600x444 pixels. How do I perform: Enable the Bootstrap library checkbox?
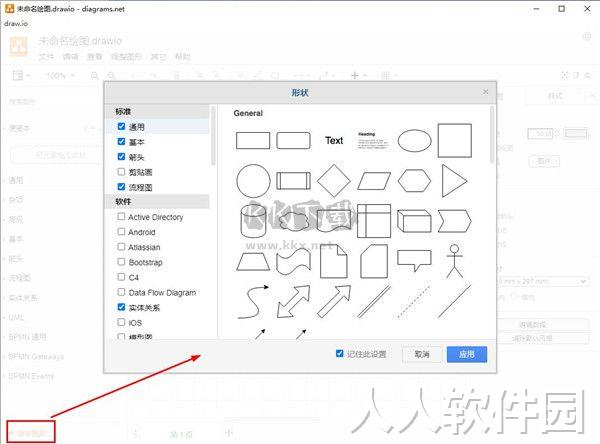coord(121,262)
